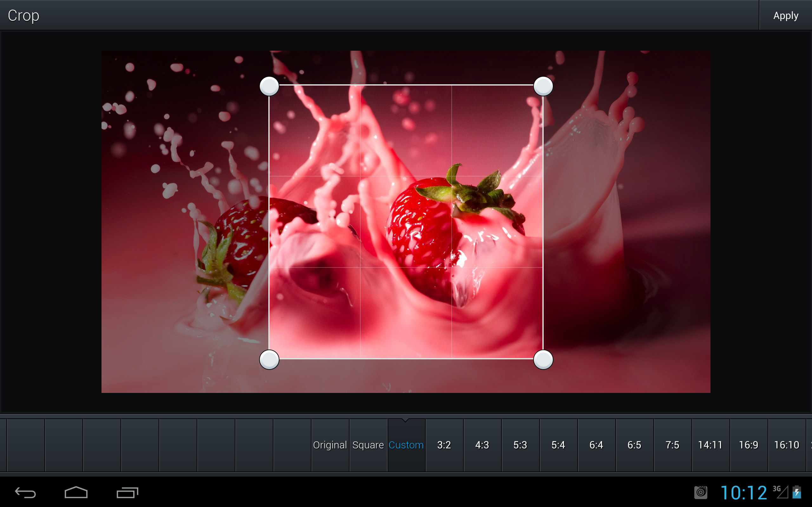Select the Square aspect ratio
Image resolution: width=812 pixels, height=507 pixels.
tap(368, 445)
